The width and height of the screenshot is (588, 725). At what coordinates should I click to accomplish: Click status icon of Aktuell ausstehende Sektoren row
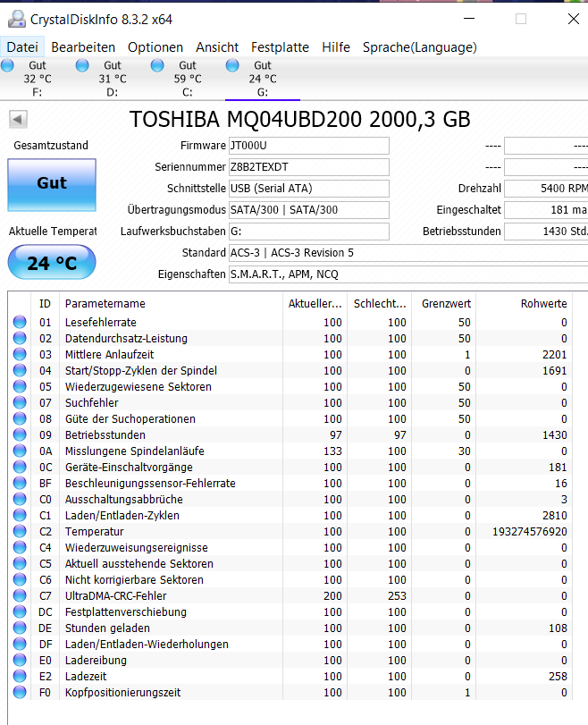20,563
